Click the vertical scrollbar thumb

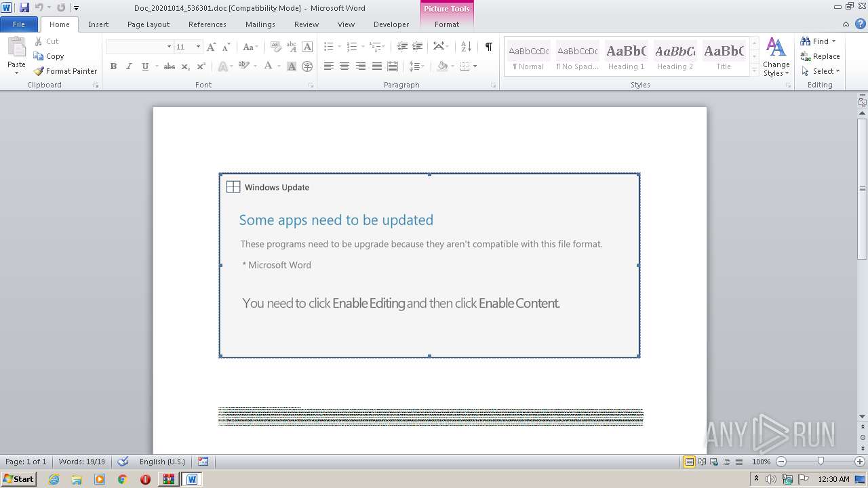pos(863,188)
